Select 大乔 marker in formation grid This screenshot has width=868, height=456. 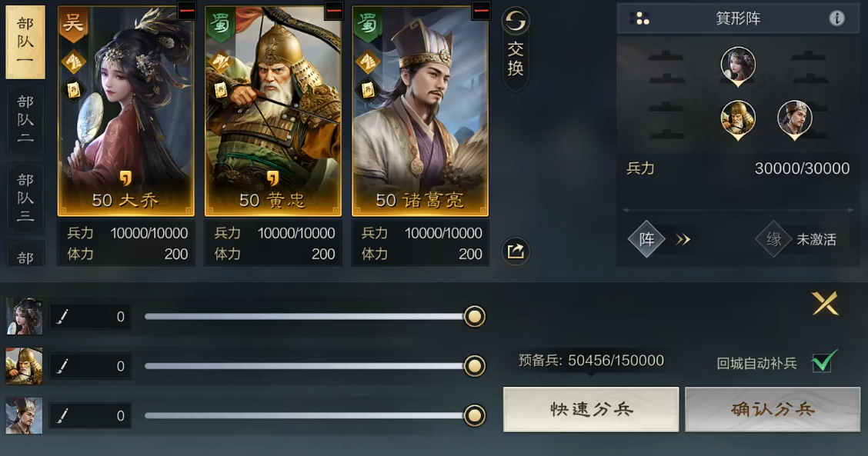(738, 66)
